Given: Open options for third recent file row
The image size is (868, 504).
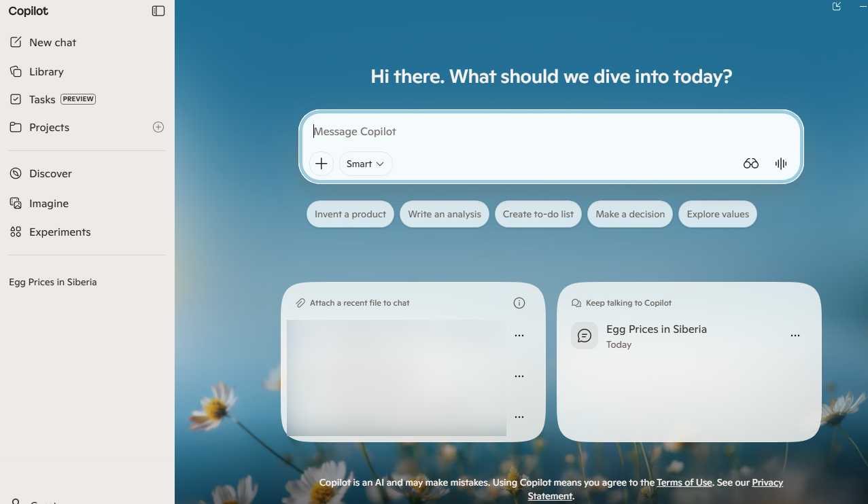Looking at the screenshot, I should 519,417.
